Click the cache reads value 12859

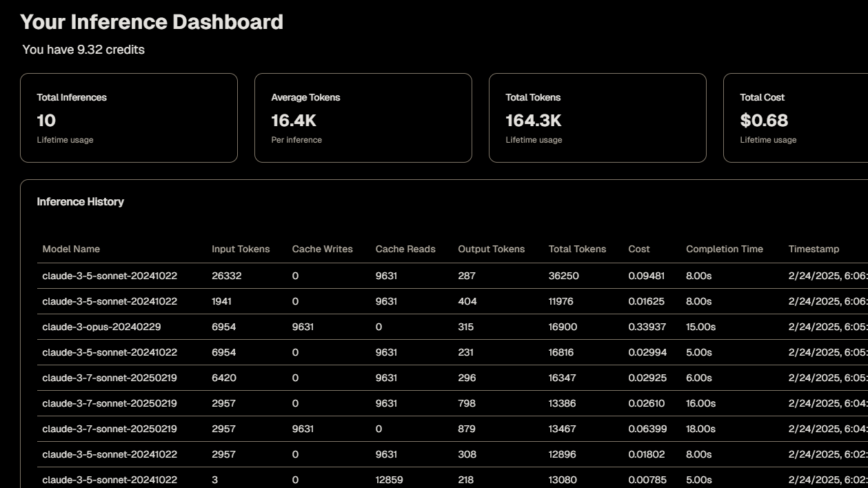pos(390,480)
